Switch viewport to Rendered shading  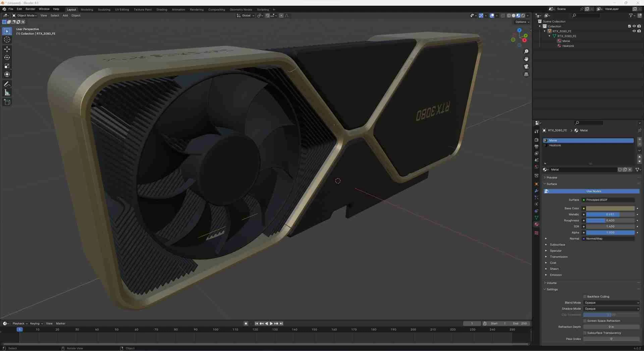523,15
